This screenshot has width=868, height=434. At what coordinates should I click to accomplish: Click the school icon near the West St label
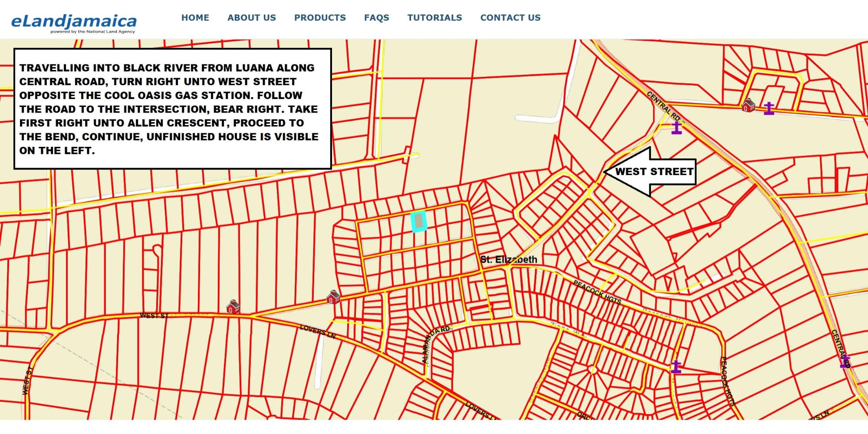[233, 306]
